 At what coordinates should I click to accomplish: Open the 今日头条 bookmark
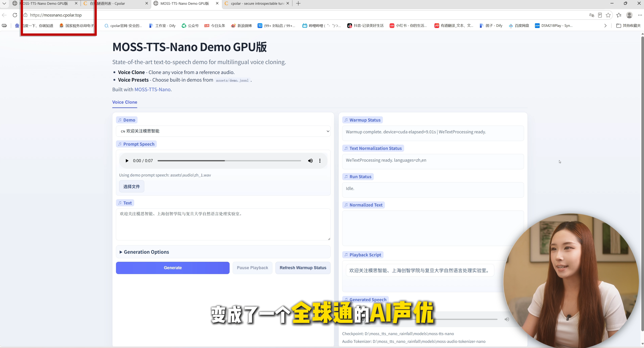pos(215,25)
